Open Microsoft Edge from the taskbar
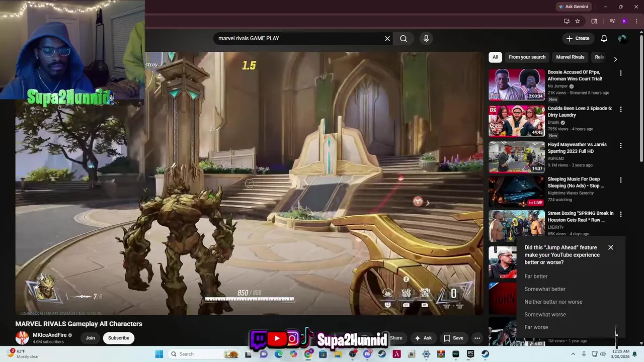The image size is (644, 362). [x=278, y=354]
